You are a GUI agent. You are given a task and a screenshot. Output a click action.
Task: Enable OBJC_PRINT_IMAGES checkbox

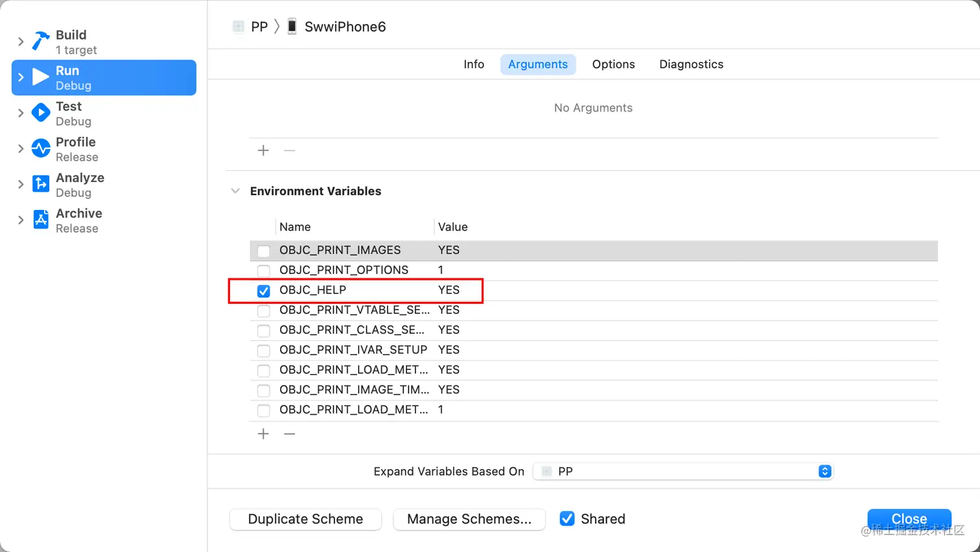click(x=264, y=251)
